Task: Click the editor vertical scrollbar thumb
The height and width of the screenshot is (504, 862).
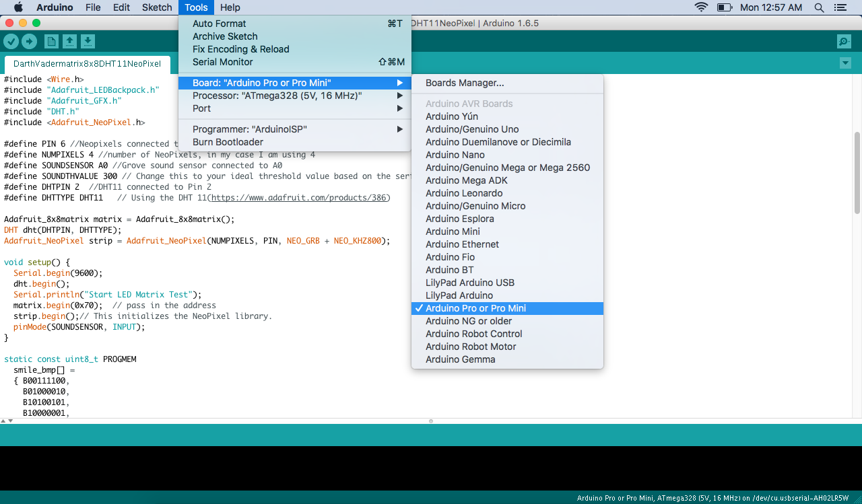Action: tap(857, 173)
